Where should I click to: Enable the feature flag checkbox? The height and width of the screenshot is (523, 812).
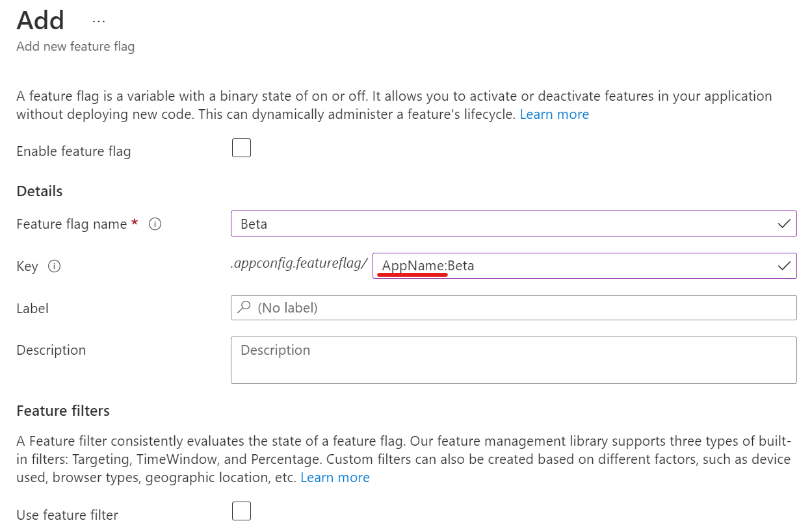point(241,147)
